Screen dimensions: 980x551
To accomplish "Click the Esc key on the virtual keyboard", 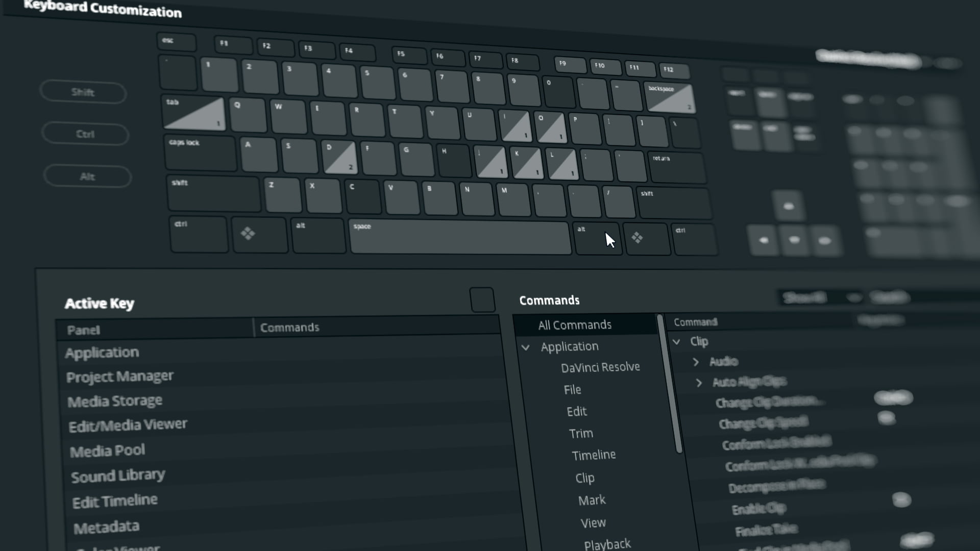I will (x=176, y=41).
